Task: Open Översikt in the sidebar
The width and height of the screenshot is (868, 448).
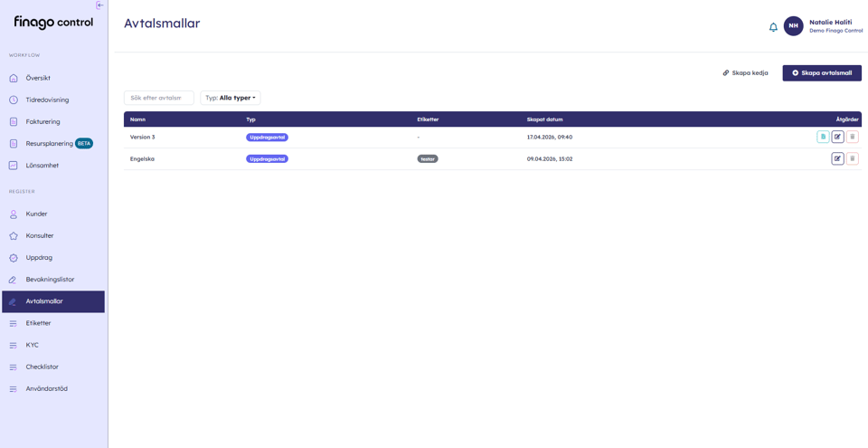Action: pos(38,78)
